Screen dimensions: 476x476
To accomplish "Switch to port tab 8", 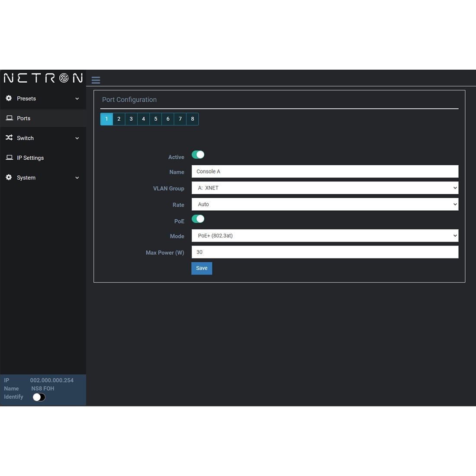I will click(x=193, y=119).
